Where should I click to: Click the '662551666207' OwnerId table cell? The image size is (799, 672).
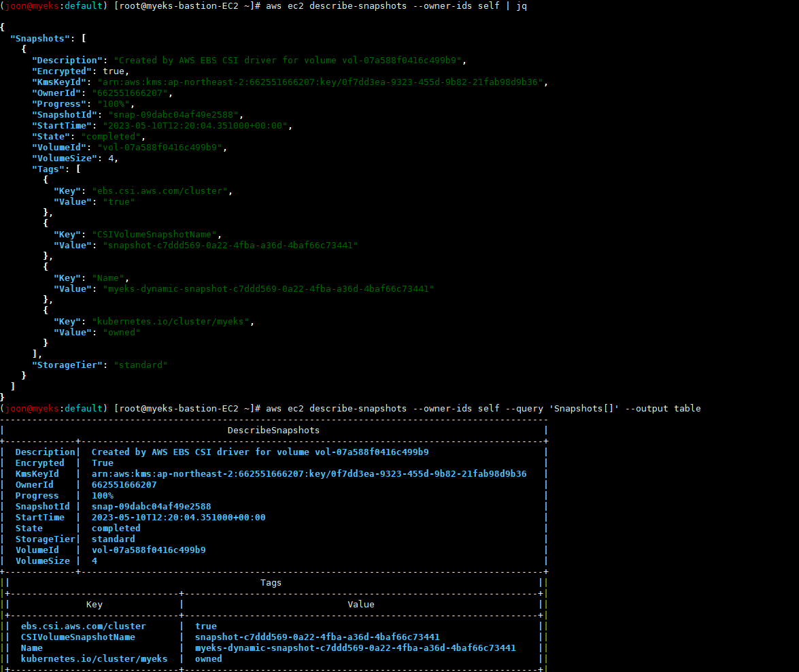[124, 485]
